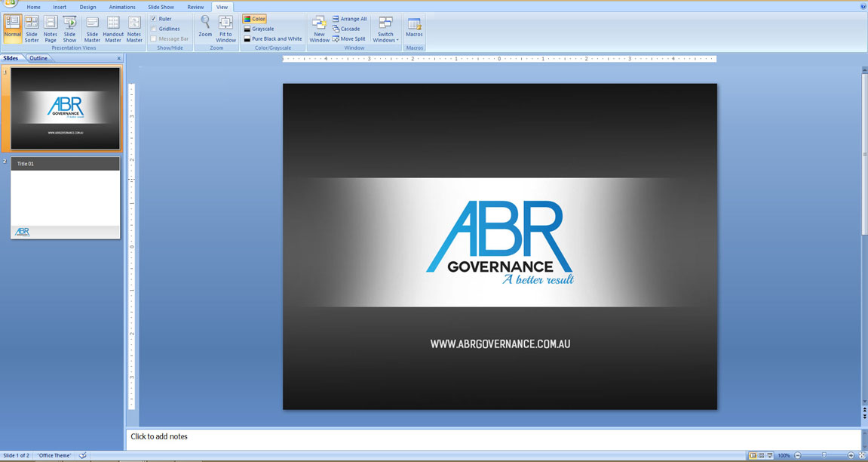868x462 pixels.
Task: Click Arrange All windows
Action: (x=349, y=19)
